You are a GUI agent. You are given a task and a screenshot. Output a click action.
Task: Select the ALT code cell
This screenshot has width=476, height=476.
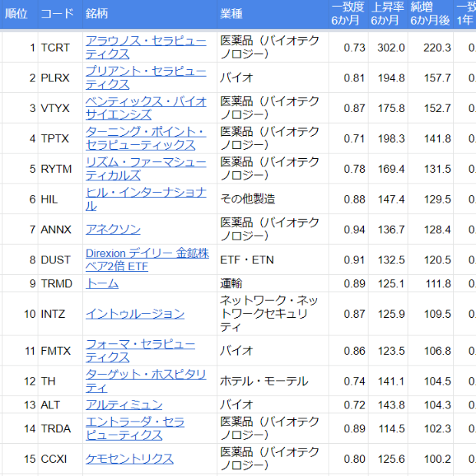point(60,405)
